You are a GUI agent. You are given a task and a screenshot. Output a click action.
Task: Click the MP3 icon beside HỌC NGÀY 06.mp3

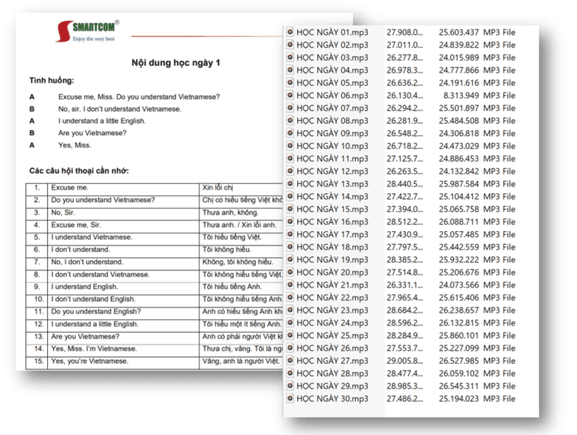click(x=290, y=95)
